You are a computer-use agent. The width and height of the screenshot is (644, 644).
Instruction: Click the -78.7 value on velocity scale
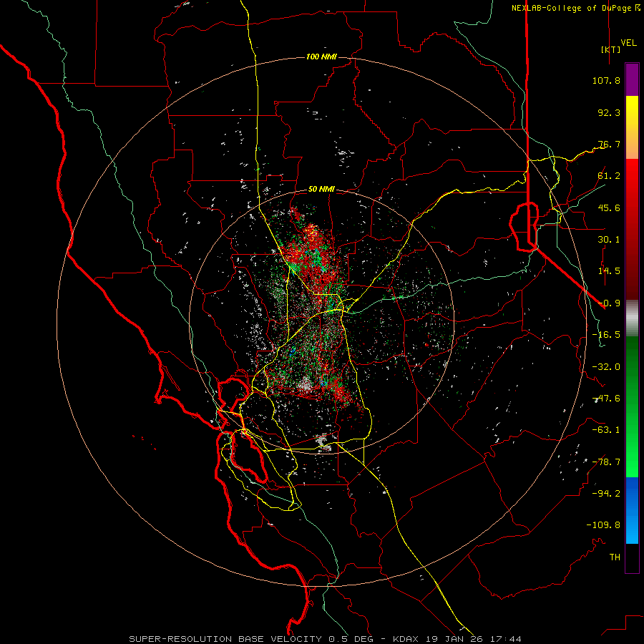(x=606, y=462)
